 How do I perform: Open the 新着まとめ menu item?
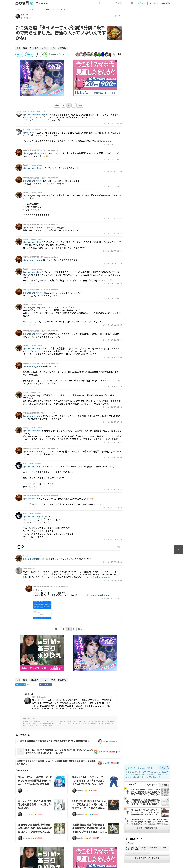click(61, 9)
